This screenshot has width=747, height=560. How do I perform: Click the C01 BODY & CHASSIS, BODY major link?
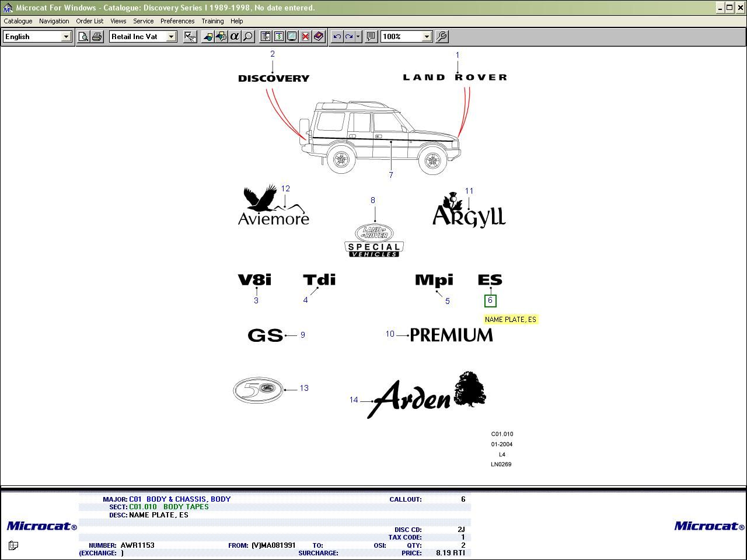(180, 499)
